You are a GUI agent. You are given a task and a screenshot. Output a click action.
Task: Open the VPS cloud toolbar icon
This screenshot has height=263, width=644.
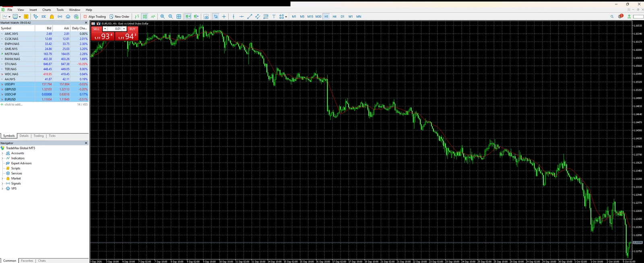pos(68,17)
